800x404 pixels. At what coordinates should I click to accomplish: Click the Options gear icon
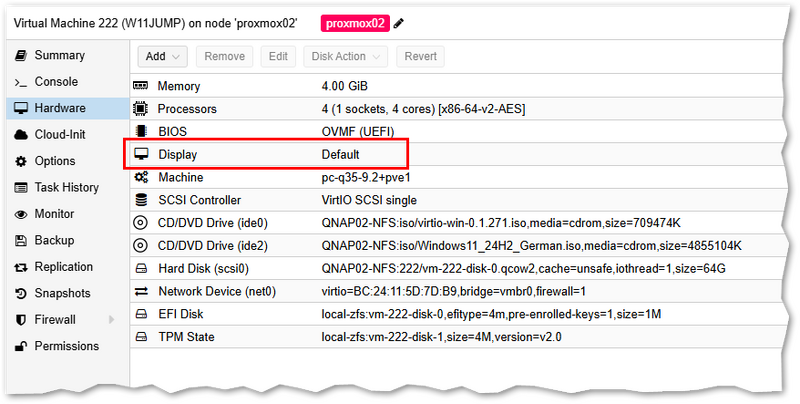click(21, 161)
